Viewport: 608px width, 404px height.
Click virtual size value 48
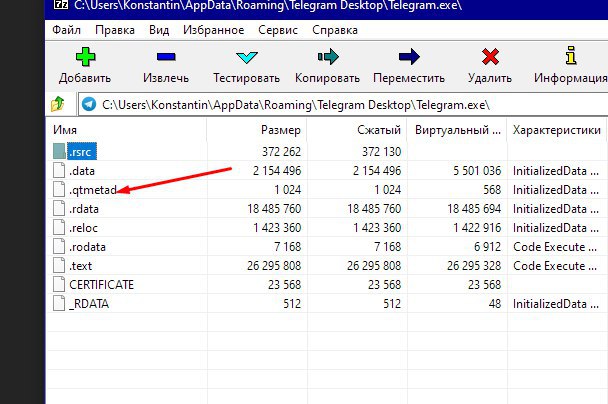[x=494, y=304]
